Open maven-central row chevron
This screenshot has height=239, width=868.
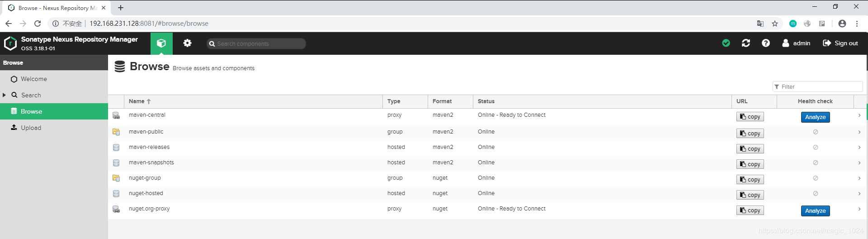tap(859, 115)
